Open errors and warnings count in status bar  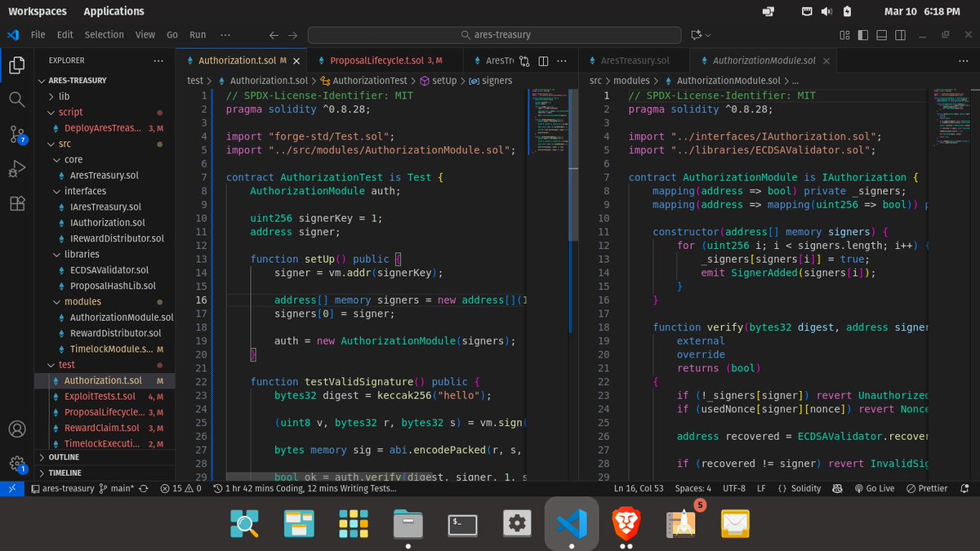tap(181, 488)
